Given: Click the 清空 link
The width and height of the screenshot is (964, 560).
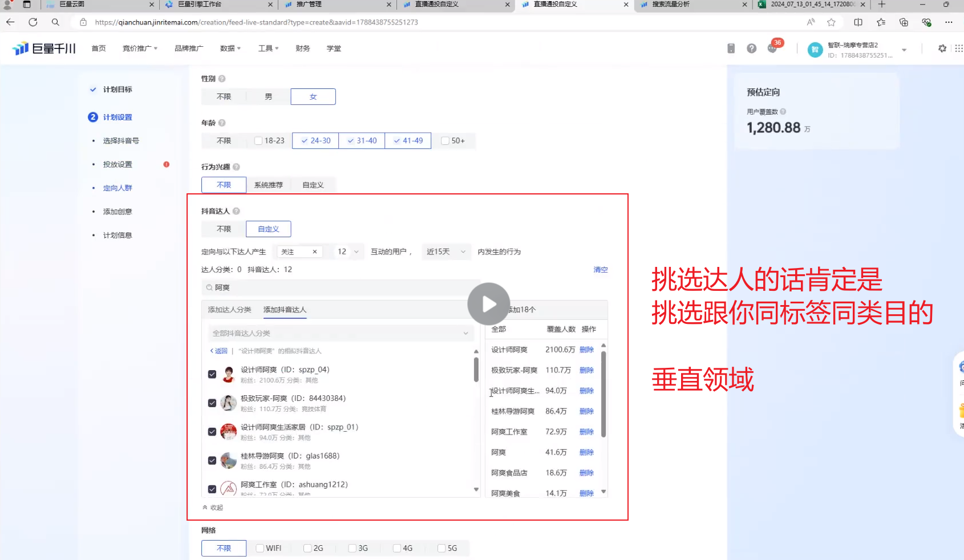Looking at the screenshot, I should 600,270.
